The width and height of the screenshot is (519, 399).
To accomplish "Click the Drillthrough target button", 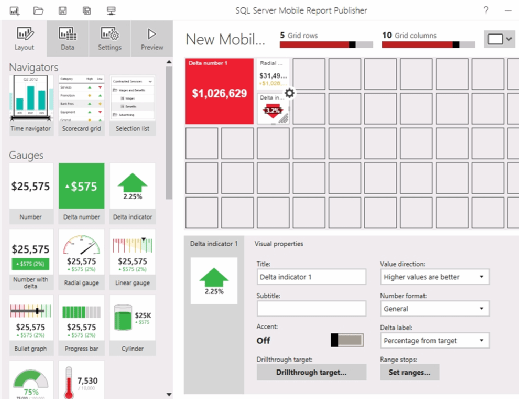I will [311, 372].
